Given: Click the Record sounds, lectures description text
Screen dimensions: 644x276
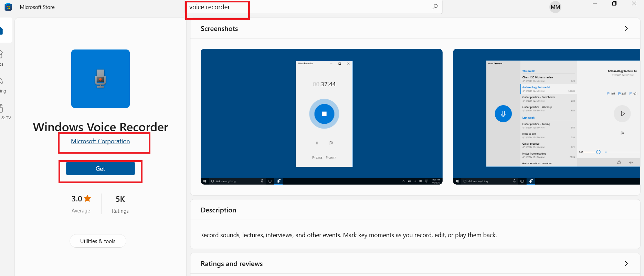Looking at the screenshot, I should click(x=348, y=235).
